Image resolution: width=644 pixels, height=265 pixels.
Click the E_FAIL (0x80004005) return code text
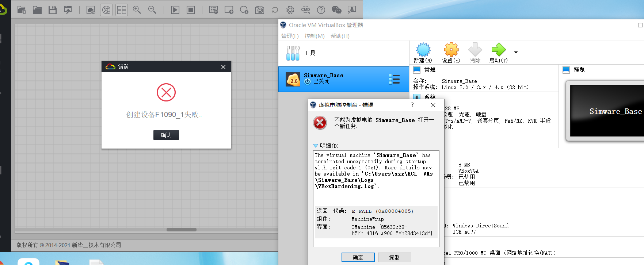click(x=382, y=211)
